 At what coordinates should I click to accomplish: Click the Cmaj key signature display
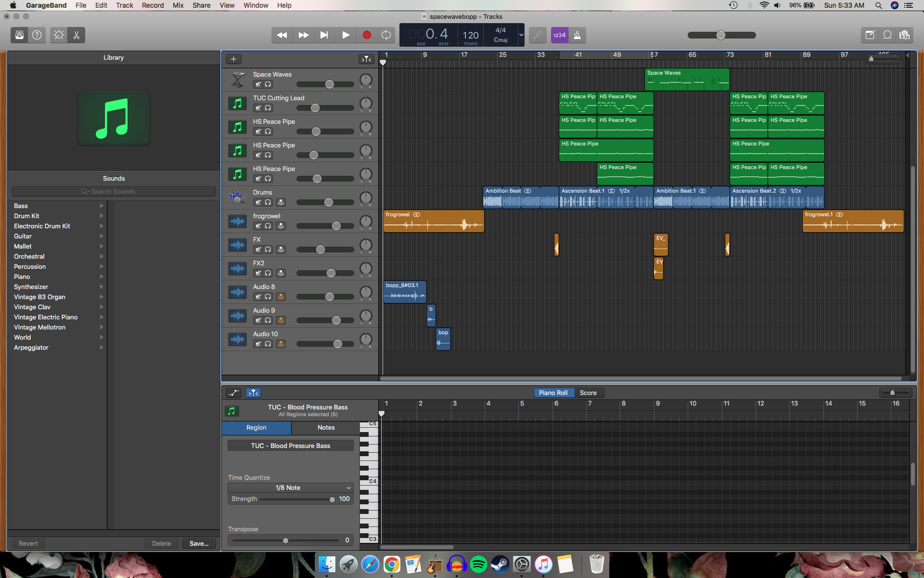[500, 40]
